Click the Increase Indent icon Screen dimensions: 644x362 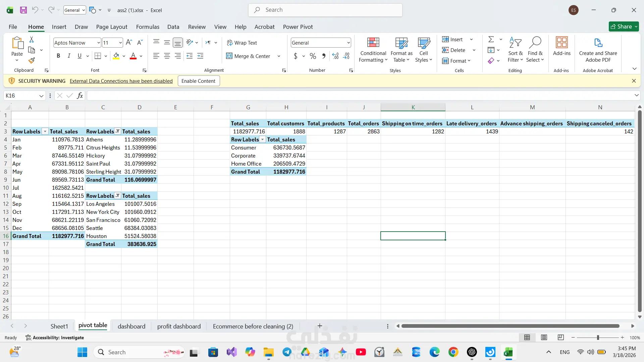[x=200, y=56]
